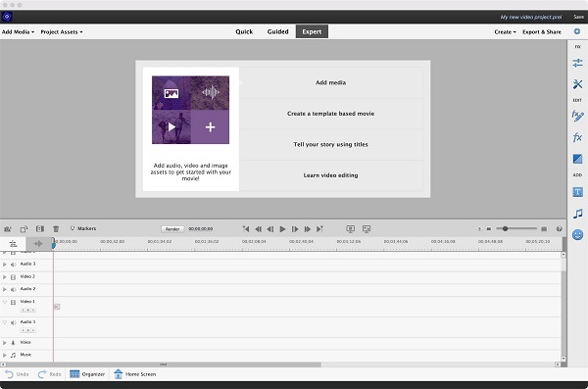588x389 pixels.
Task: Open the Effects fx panel
Action: (x=577, y=137)
